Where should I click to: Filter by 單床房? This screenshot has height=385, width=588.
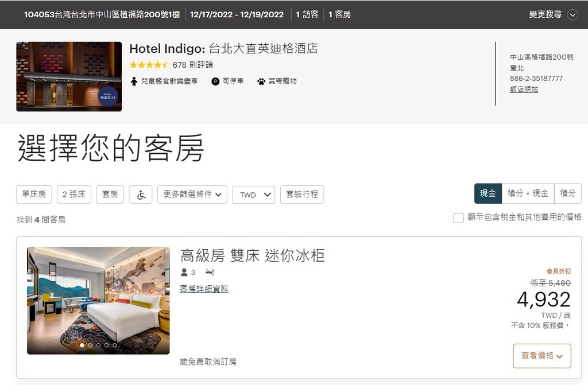(x=34, y=194)
